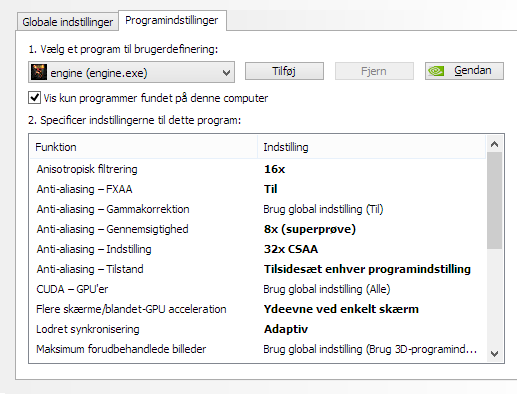Click the settings list scrollbar thumb
The width and height of the screenshot is (517, 400).
(494, 200)
